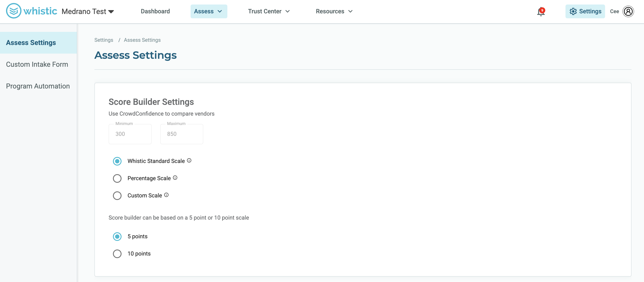Click the Score Builder Settings heading

(151, 102)
